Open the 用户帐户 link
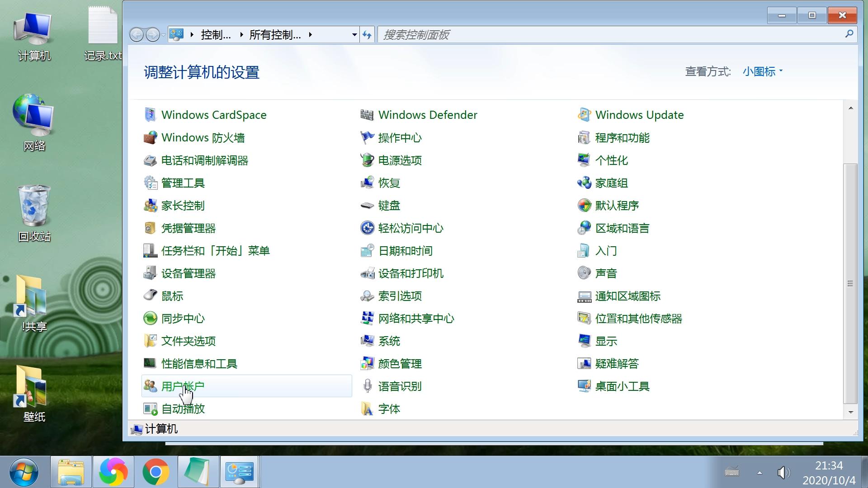 pyautogui.click(x=183, y=386)
